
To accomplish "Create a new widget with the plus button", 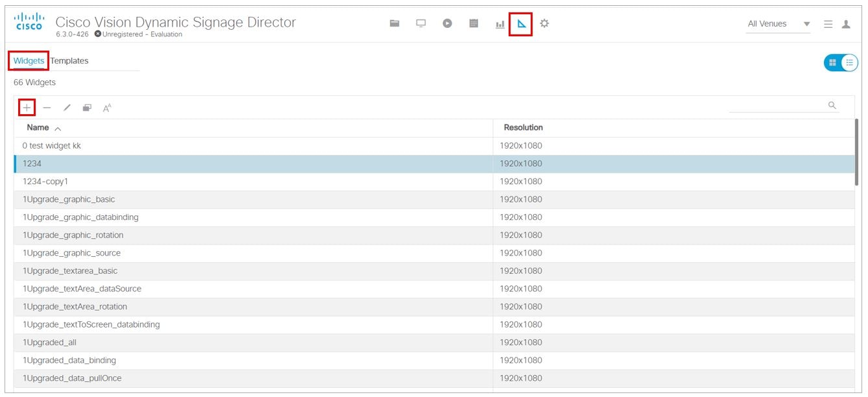I will 27,106.
